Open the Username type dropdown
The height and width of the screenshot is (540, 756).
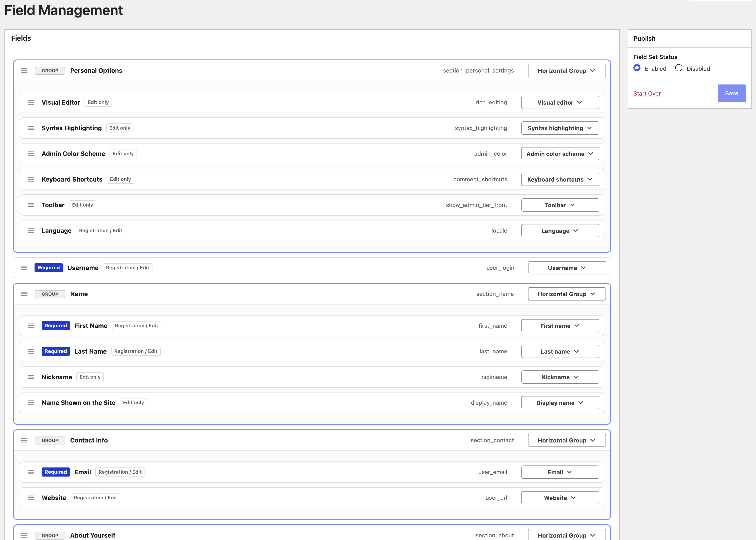click(x=567, y=268)
